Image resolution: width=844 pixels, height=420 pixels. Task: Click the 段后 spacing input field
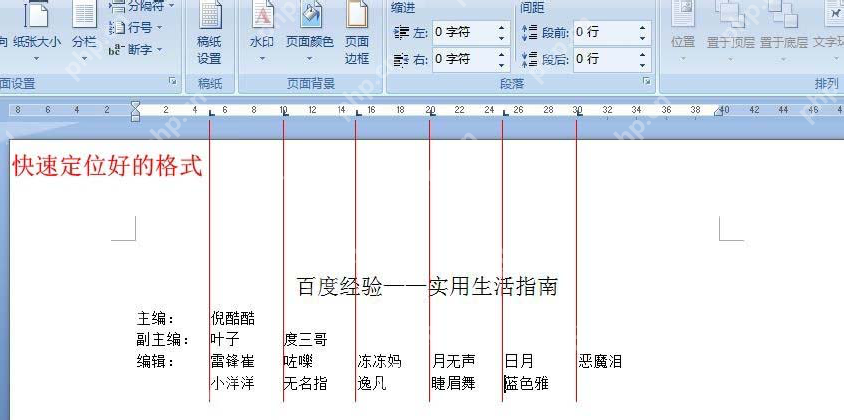[x=604, y=60]
